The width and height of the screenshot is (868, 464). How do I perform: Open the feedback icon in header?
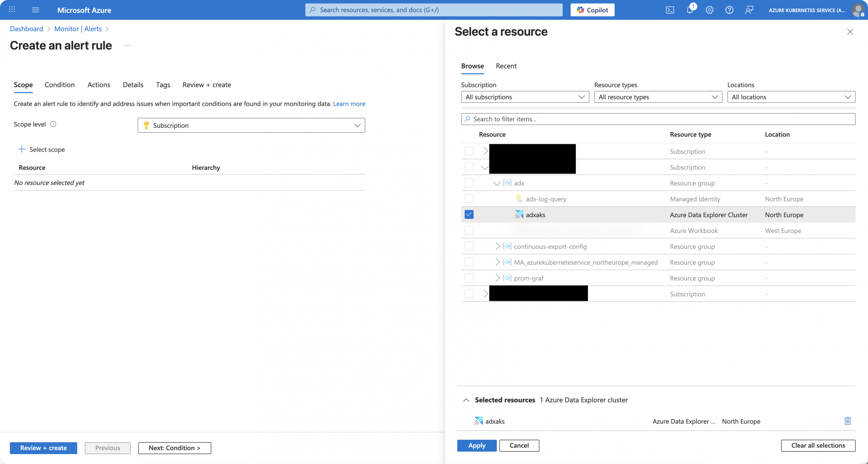coord(749,10)
